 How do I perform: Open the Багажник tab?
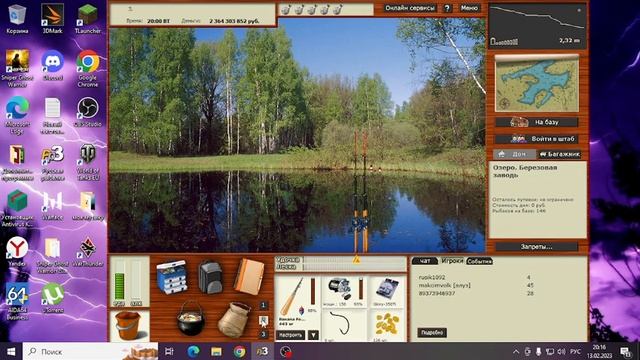coord(559,154)
